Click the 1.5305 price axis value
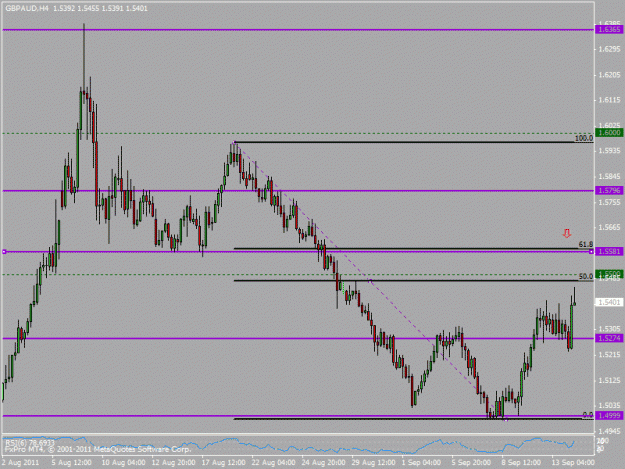The image size is (625, 469). tap(609, 329)
